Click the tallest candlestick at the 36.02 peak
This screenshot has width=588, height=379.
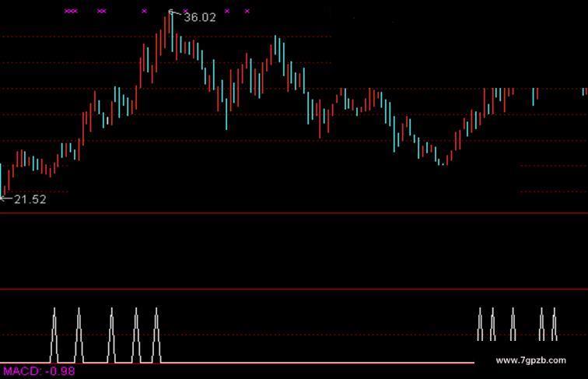click(x=173, y=32)
